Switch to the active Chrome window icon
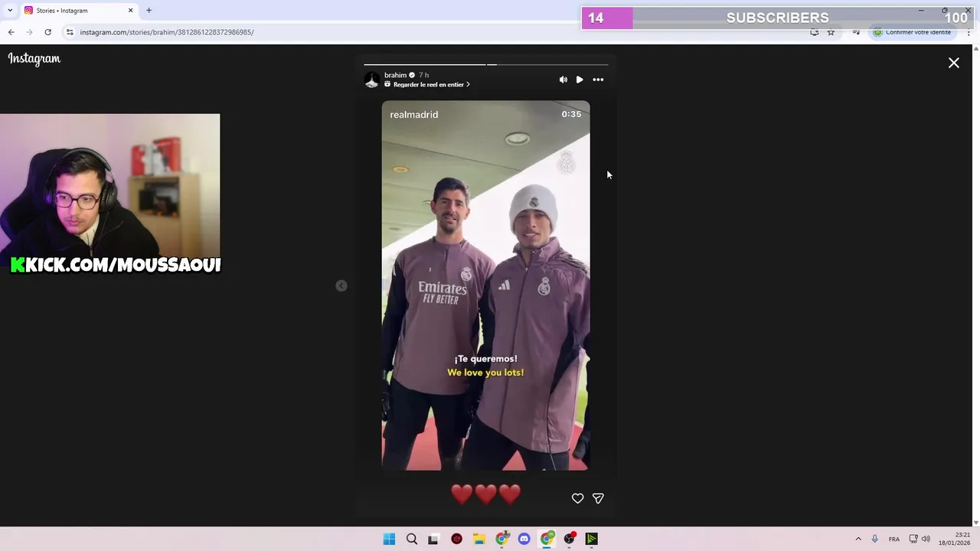This screenshot has height=551, width=980. point(547,539)
